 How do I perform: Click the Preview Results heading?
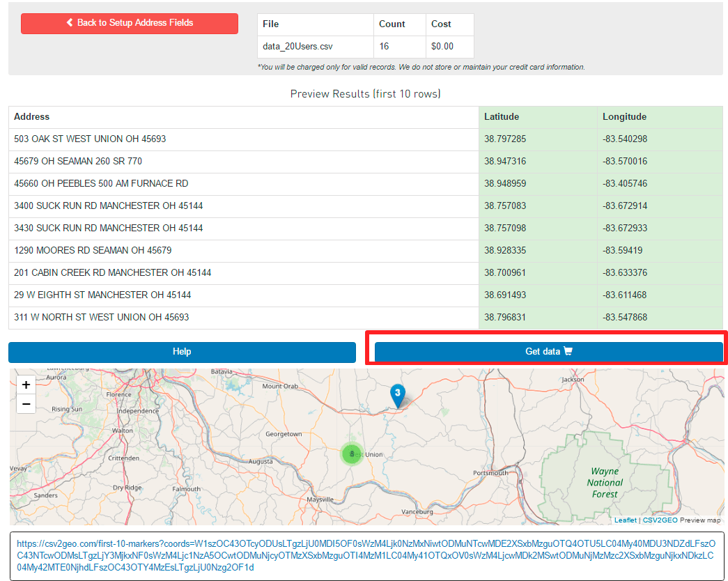(365, 94)
